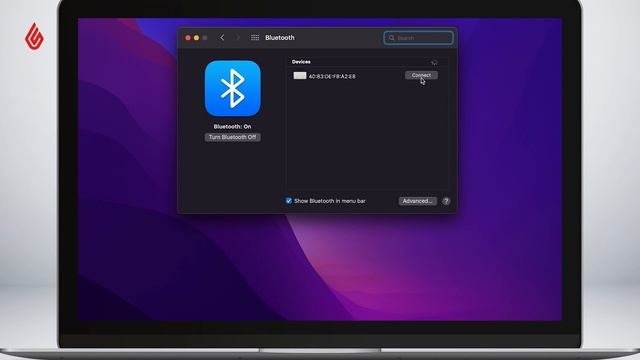Show all preferences grid icon
Viewport: 640px width, 360px height.
click(x=255, y=38)
